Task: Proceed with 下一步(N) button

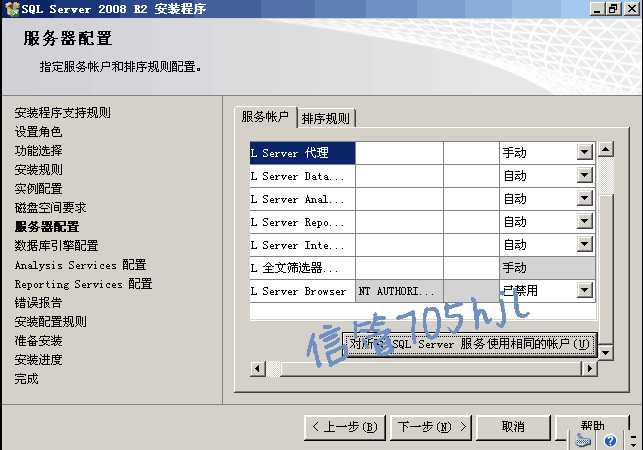Action: pos(431,427)
